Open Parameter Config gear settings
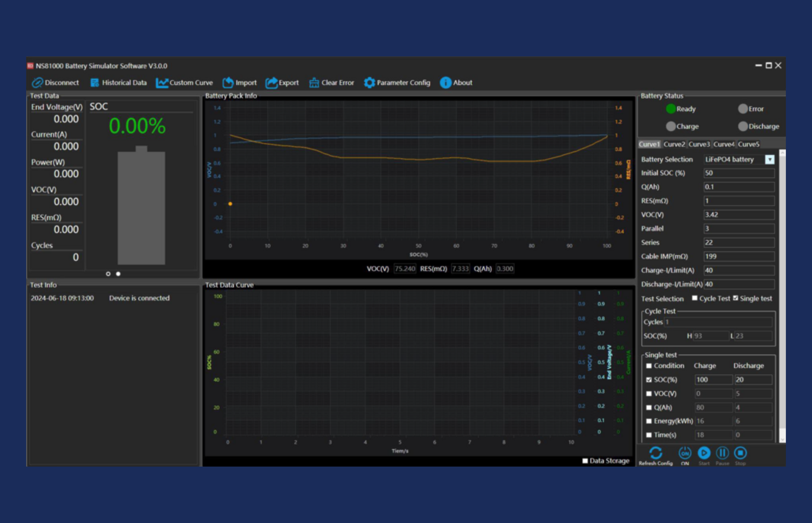This screenshot has width=812, height=523. [x=369, y=83]
